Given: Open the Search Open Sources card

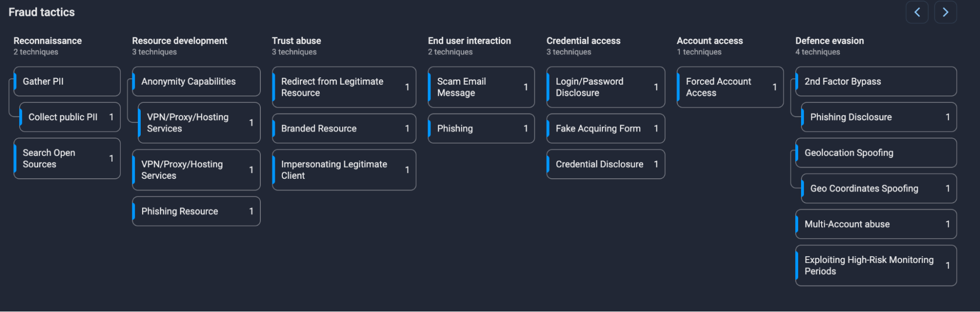Looking at the screenshot, I should (67, 158).
